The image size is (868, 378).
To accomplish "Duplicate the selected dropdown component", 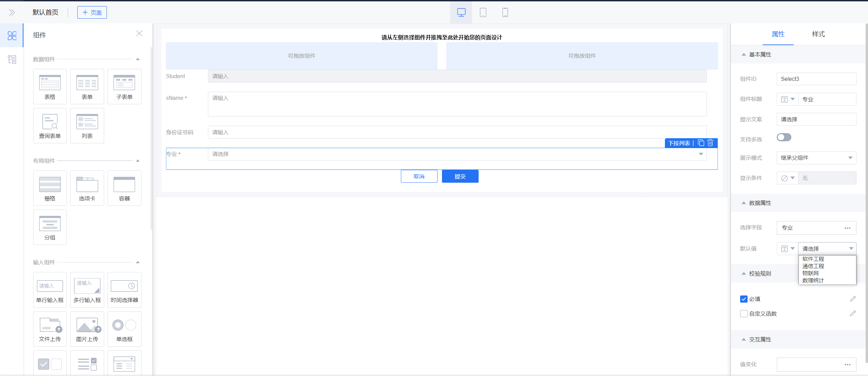I will 701,143.
